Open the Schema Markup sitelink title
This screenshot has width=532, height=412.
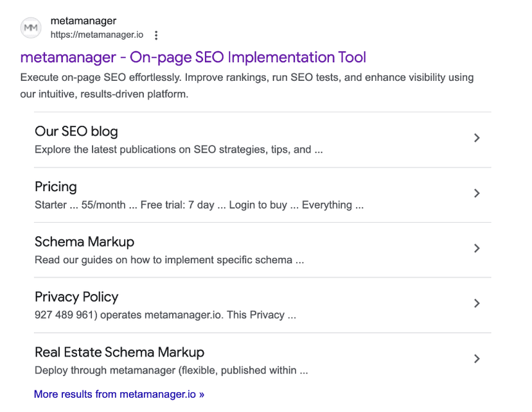[x=84, y=242]
